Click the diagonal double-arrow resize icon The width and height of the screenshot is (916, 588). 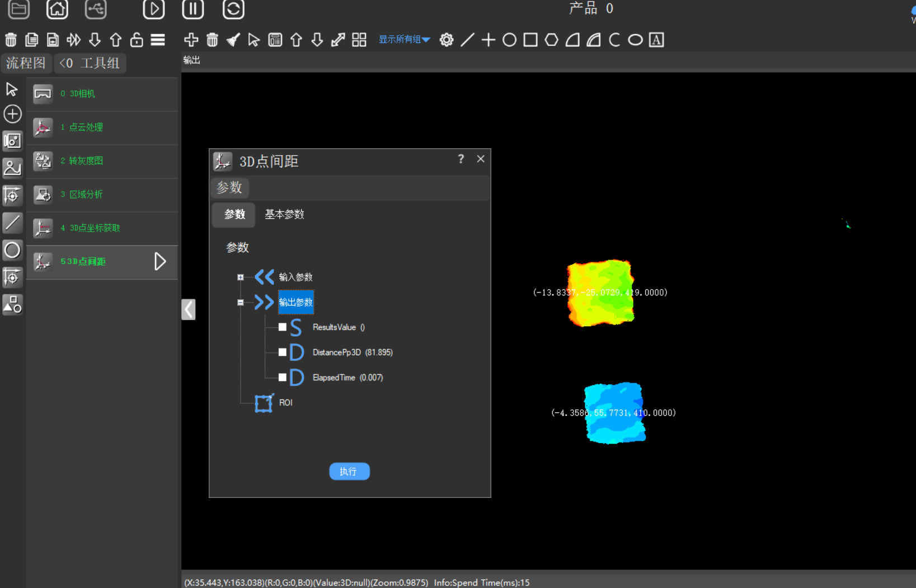(338, 40)
